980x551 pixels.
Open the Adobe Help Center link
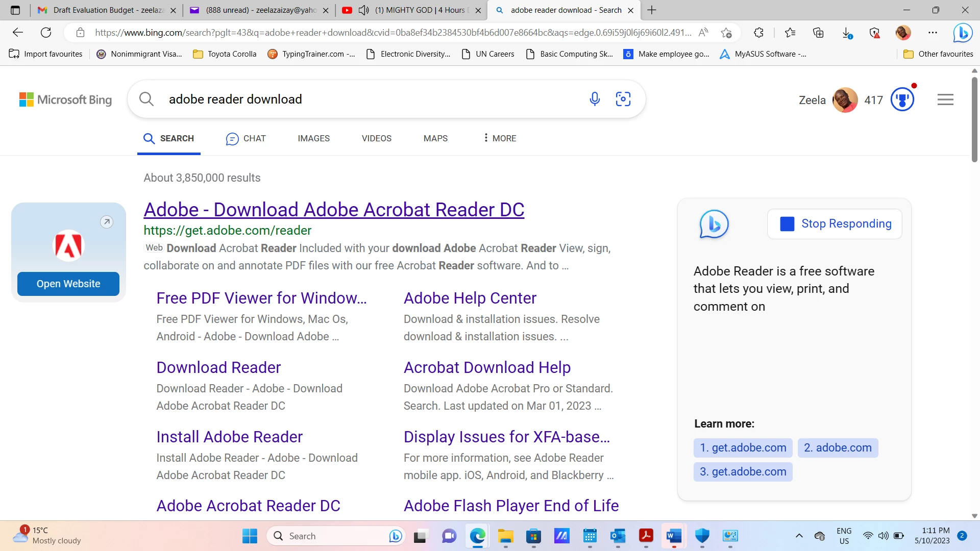470,298
